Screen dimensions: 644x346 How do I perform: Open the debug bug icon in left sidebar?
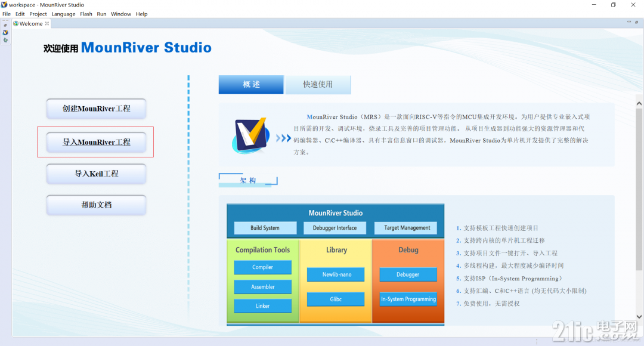pos(5,40)
